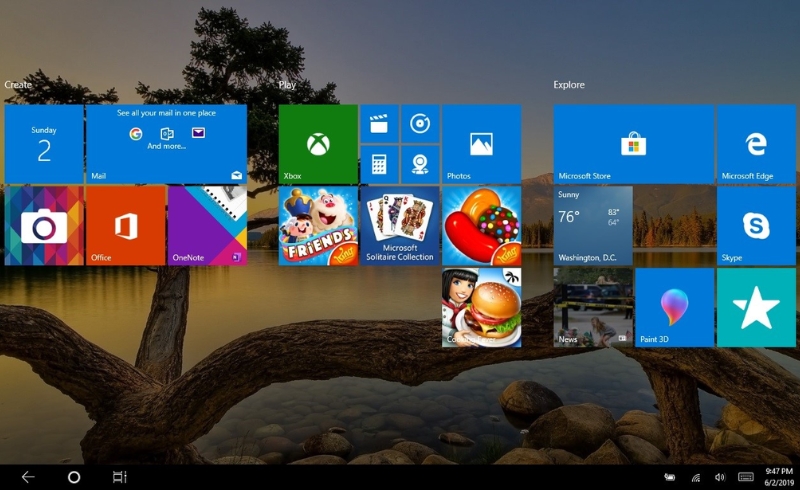Screen dimensions: 800x490
Task: Click the Play group heading
Action: click(x=287, y=85)
